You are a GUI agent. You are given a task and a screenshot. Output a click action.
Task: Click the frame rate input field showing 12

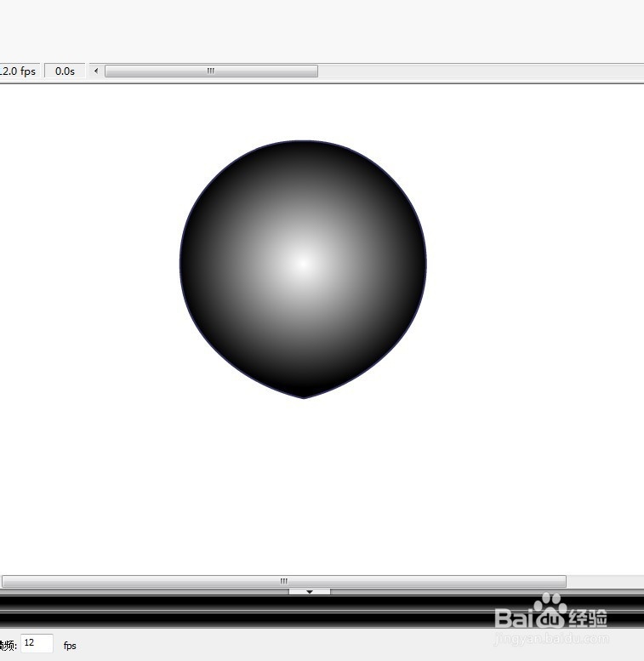(37, 643)
